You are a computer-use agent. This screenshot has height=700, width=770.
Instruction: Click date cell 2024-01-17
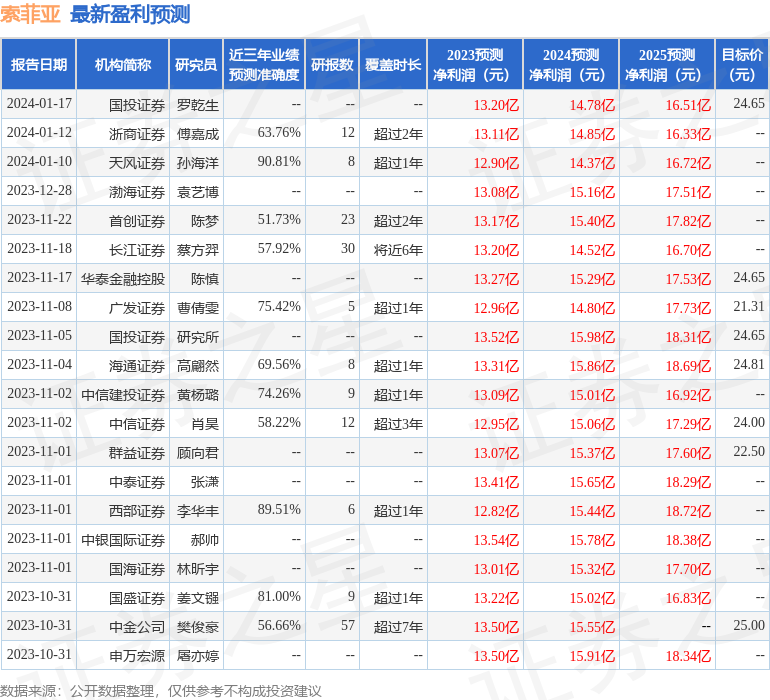coord(39,104)
